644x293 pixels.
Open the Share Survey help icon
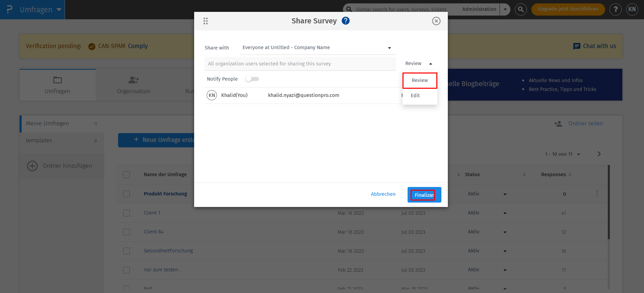tap(345, 21)
